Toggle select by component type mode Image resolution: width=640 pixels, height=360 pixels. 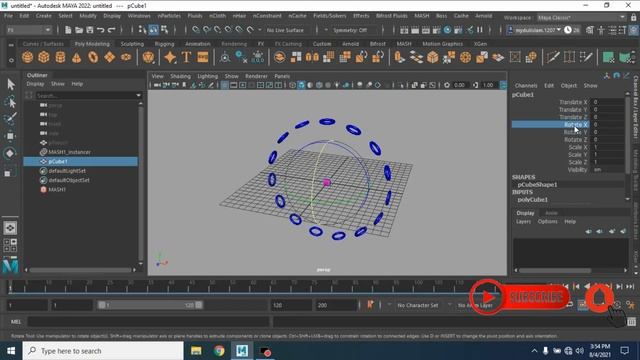(x=164, y=29)
